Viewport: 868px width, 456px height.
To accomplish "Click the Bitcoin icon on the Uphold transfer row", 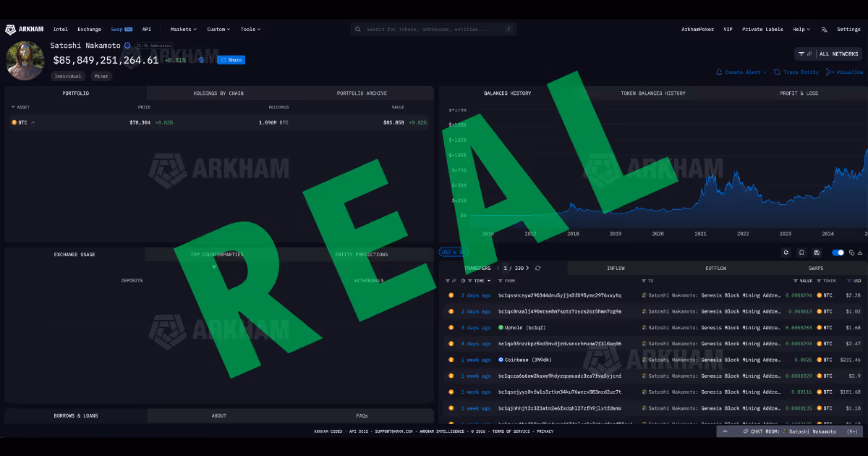I will pyautogui.click(x=451, y=327).
